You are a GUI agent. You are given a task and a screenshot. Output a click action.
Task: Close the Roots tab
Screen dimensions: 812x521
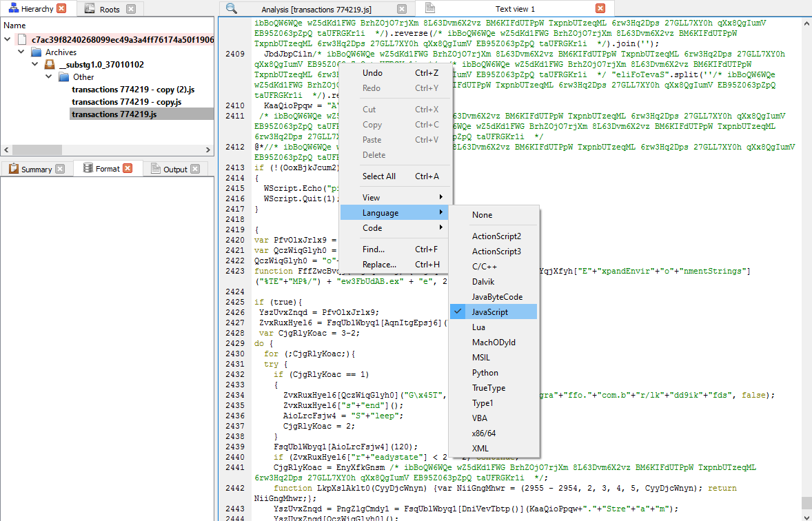[131, 9]
